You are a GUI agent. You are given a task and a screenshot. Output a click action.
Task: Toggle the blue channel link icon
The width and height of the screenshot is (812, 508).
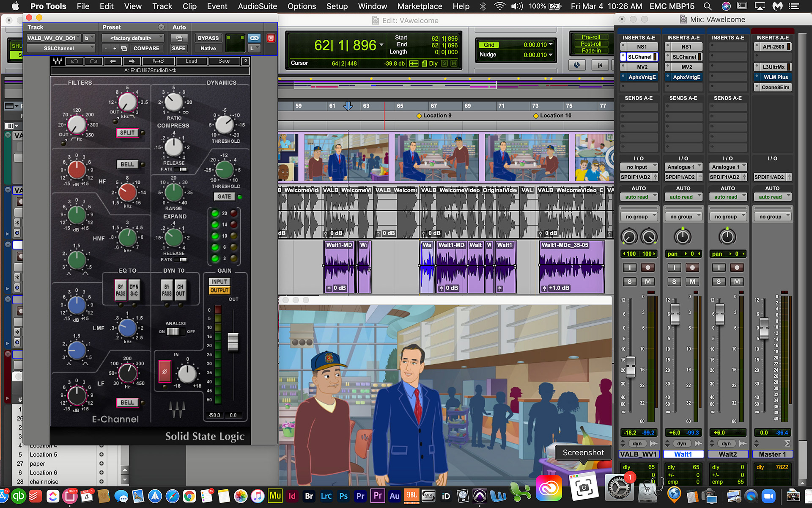(x=254, y=38)
